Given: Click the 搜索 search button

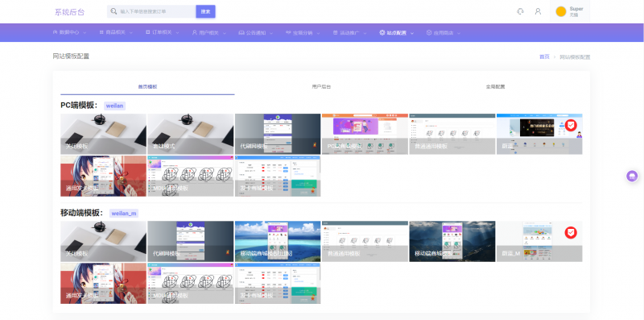Looking at the screenshot, I should 205,11.
